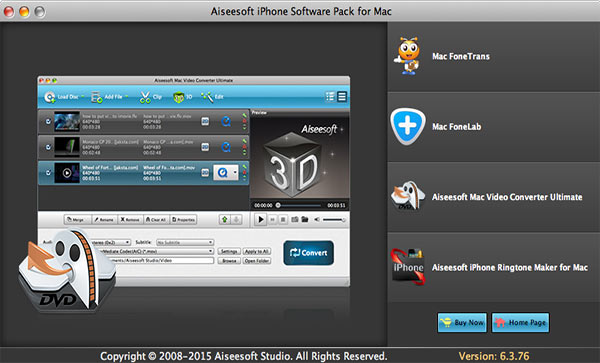Image resolution: width=600 pixels, height=363 pixels.
Task: Adjust the volume slider in the preview player
Action: pos(334,220)
